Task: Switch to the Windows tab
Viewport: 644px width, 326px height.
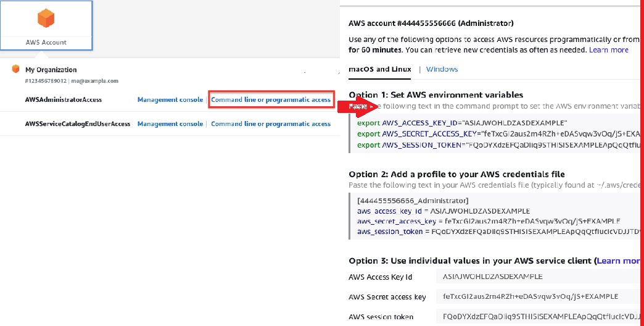Action: click(x=442, y=69)
